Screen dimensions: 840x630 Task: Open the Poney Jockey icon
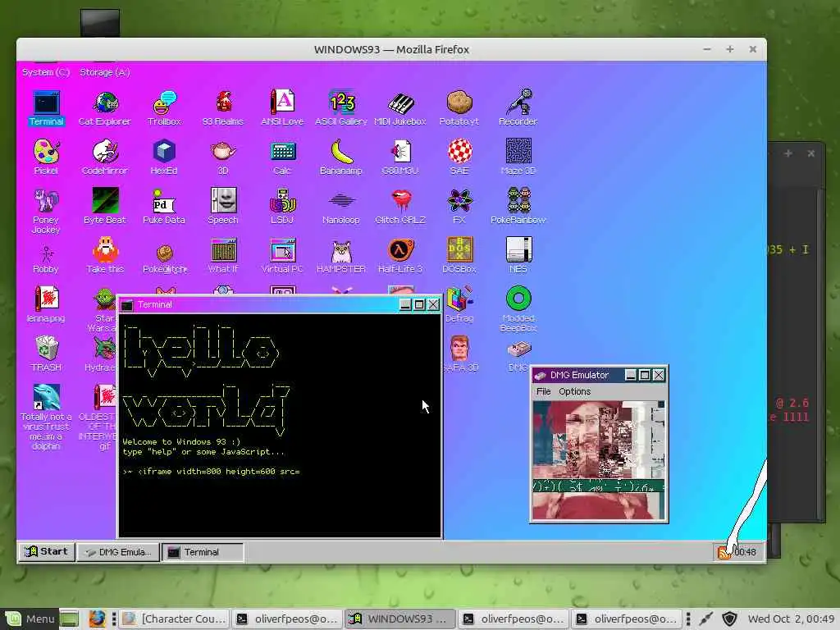tap(46, 211)
